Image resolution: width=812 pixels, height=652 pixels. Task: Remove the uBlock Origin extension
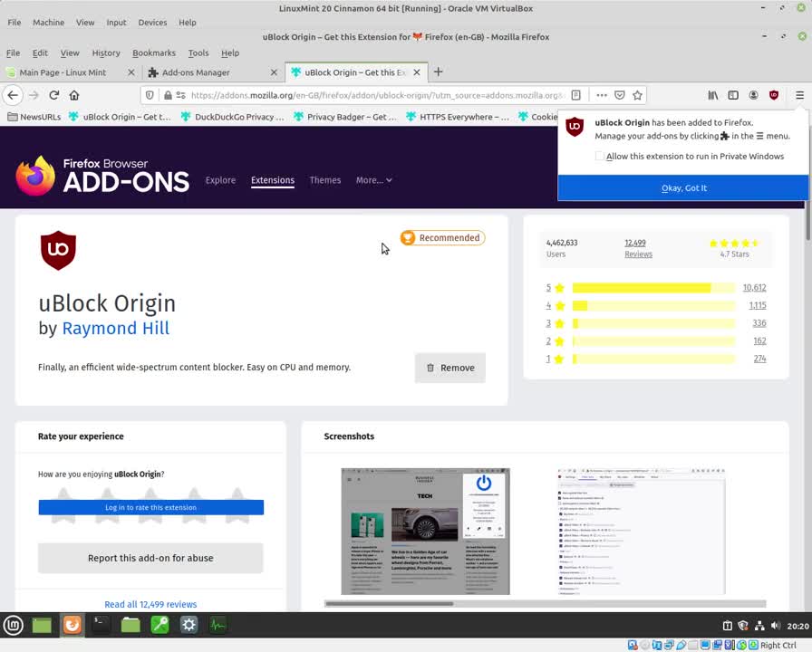(x=450, y=368)
